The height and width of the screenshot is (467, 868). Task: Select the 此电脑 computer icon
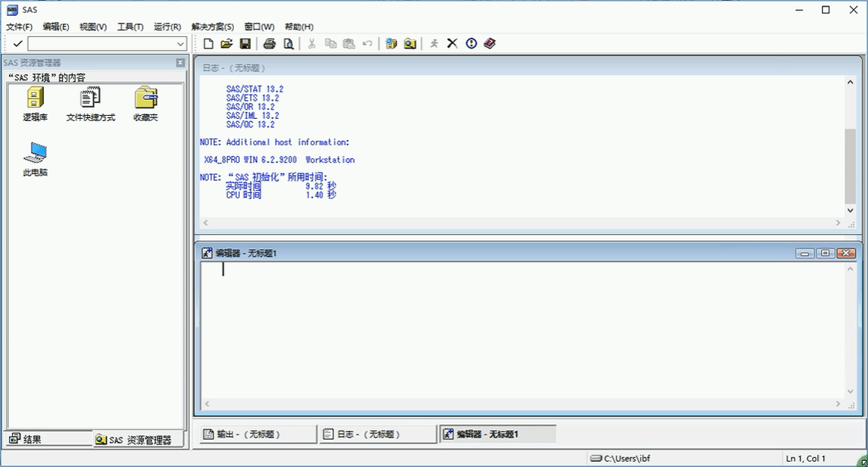pos(35,159)
